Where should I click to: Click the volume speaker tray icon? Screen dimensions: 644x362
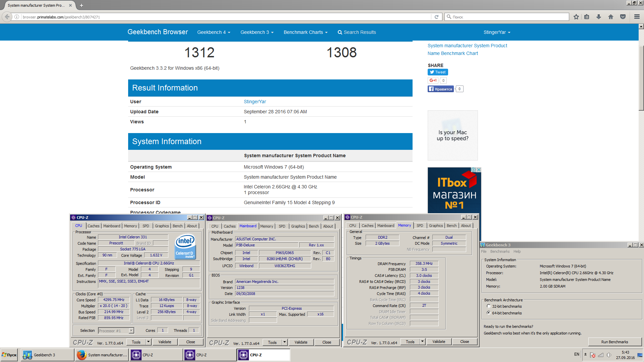(609, 355)
